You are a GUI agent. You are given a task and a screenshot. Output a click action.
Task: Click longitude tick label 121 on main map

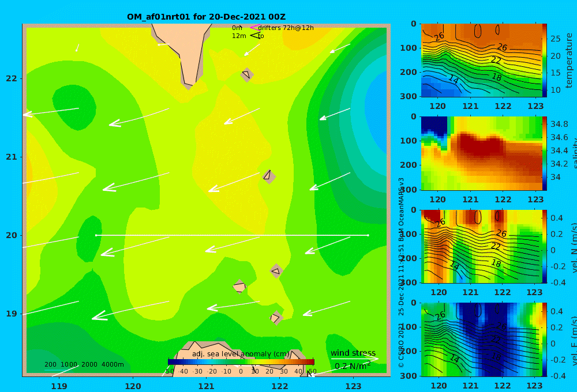[x=207, y=386]
